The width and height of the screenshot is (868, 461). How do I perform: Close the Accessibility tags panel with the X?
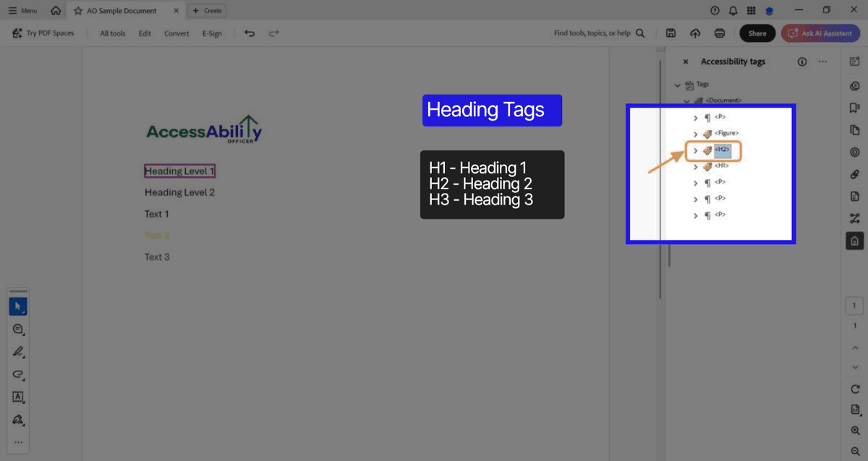pos(686,61)
